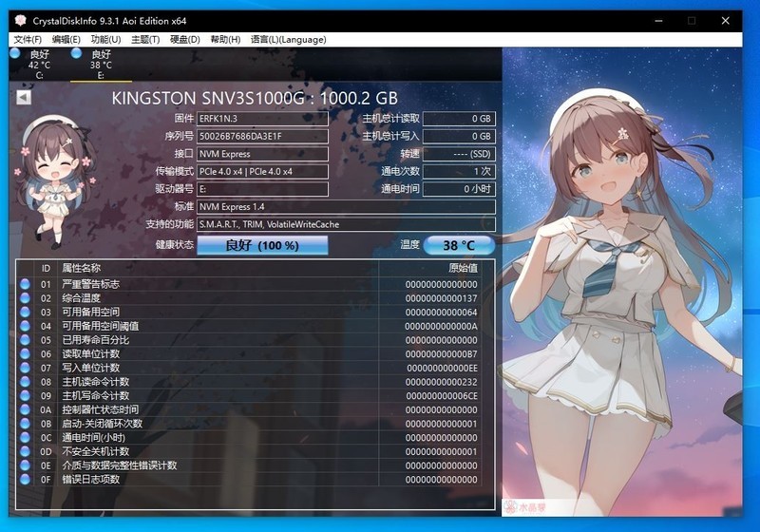Click the E: drive status orb
Viewport: 760px width, 532px height.
tap(76, 54)
